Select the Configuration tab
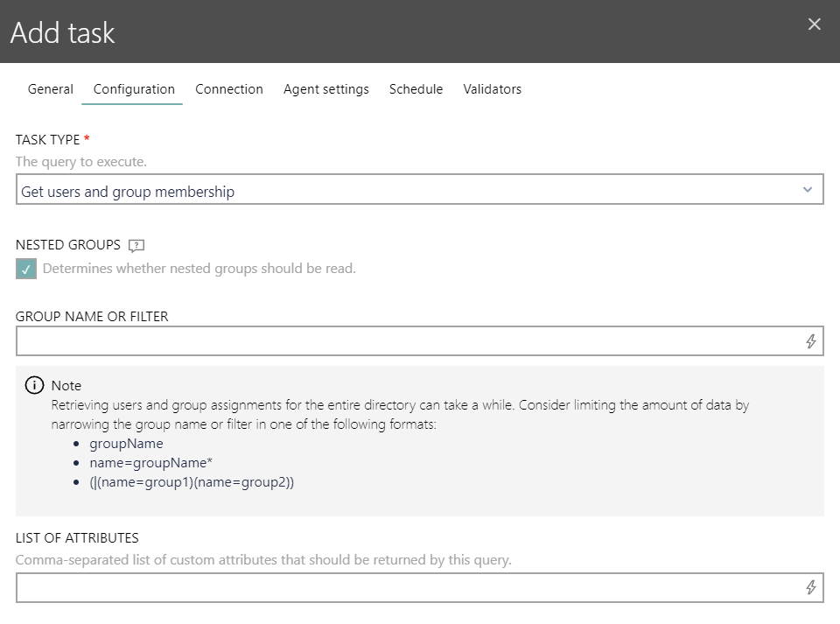 pos(134,89)
